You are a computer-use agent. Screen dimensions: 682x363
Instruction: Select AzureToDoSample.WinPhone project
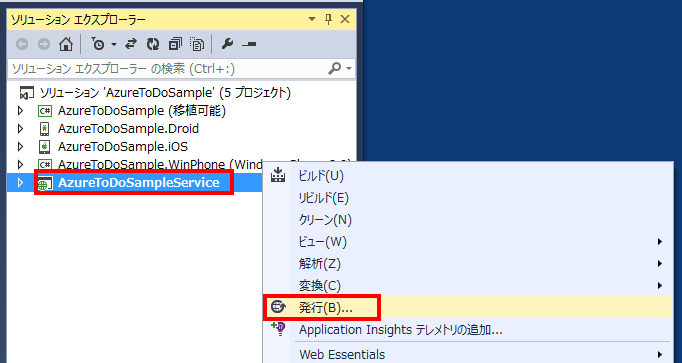(160, 164)
